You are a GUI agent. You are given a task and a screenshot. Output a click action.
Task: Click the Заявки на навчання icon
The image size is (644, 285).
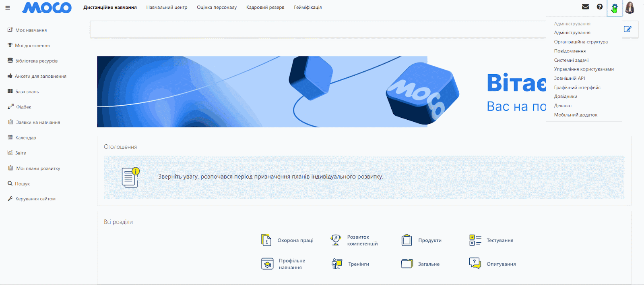[x=10, y=122]
